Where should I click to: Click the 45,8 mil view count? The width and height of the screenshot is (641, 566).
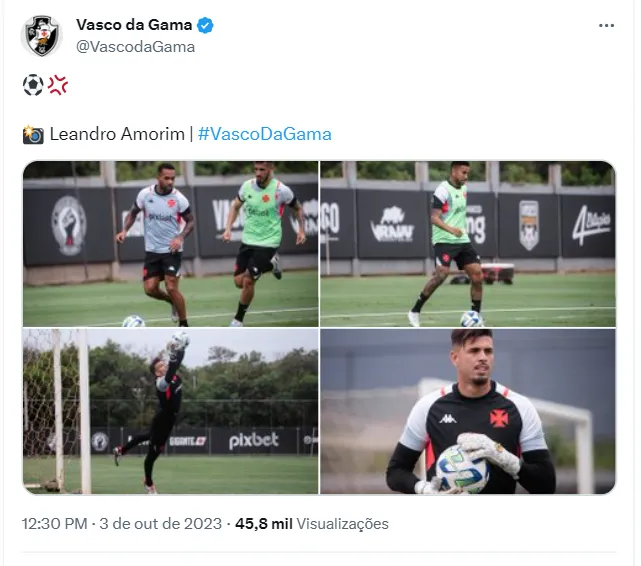pos(264,523)
